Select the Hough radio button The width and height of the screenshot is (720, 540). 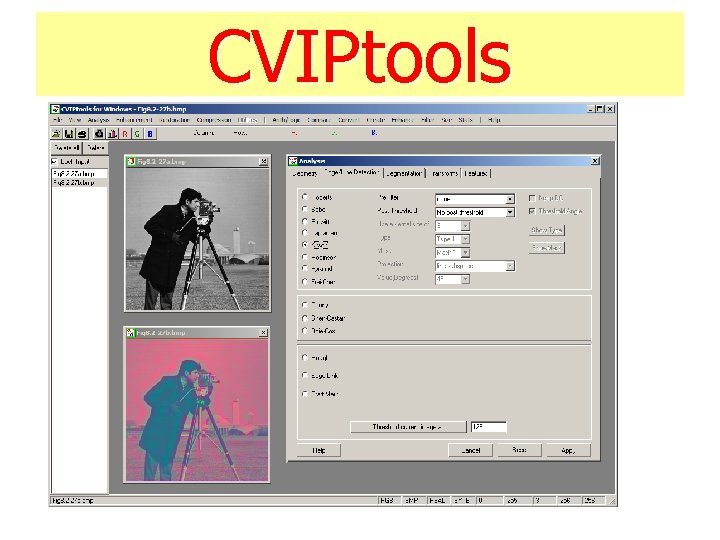click(x=305, y=358)
